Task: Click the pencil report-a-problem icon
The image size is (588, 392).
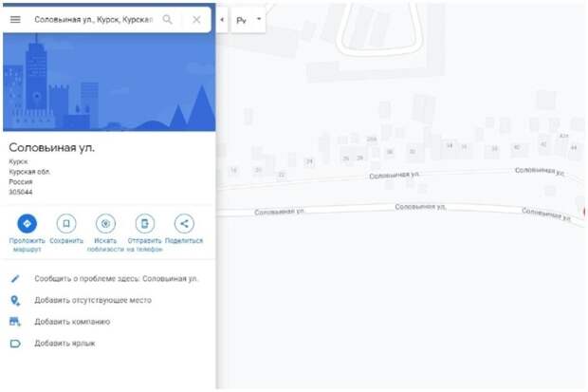Action: (15, 279)
